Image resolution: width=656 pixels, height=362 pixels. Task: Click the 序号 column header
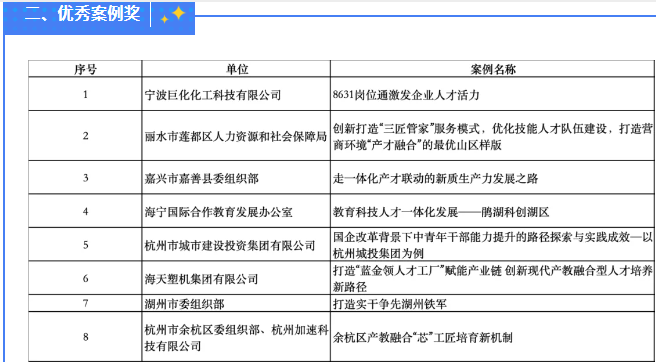[85, 69]
